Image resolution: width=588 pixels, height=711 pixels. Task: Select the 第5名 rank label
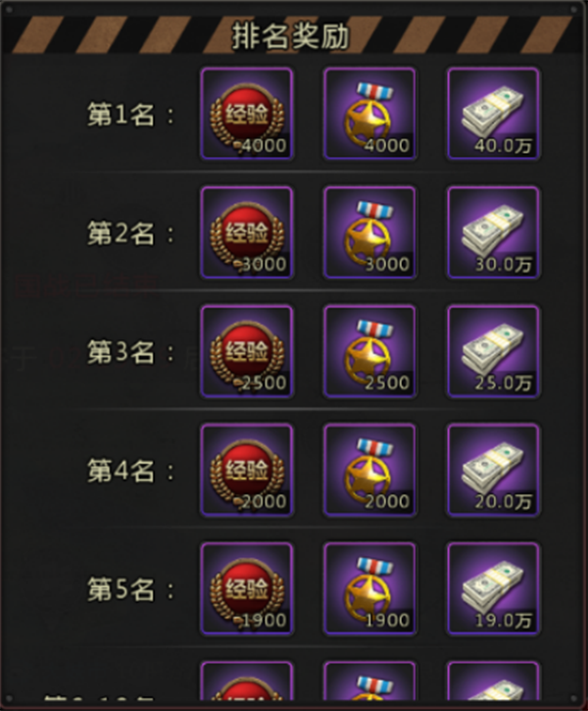pyautogui.click(x=121, y=590)
